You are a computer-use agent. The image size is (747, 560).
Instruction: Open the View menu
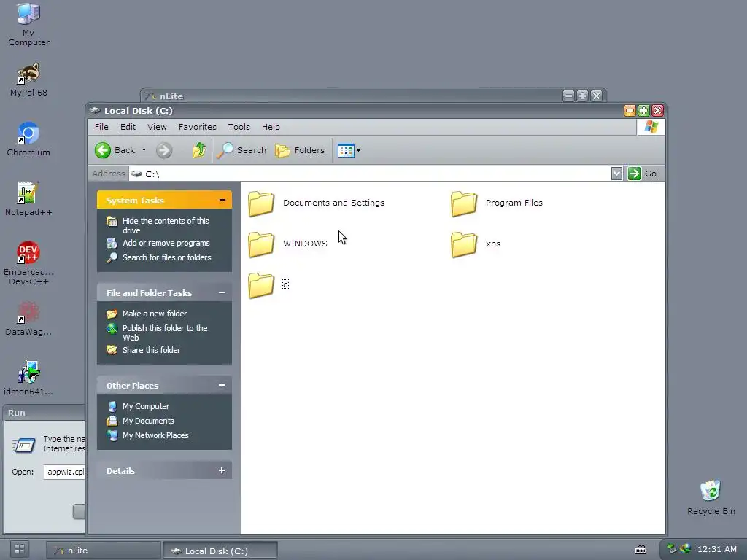pos(157,127)
